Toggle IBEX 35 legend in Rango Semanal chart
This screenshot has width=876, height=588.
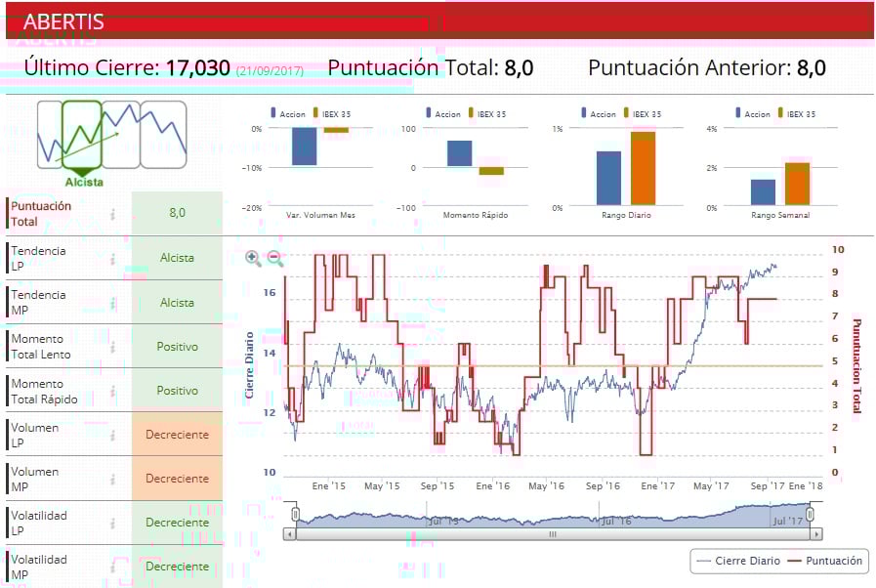pos(797,113)
